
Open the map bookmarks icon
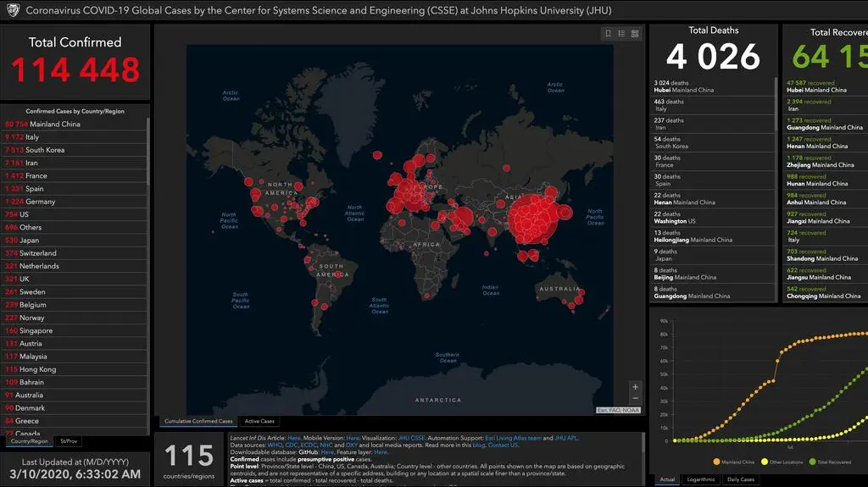[x=608, y=34]
